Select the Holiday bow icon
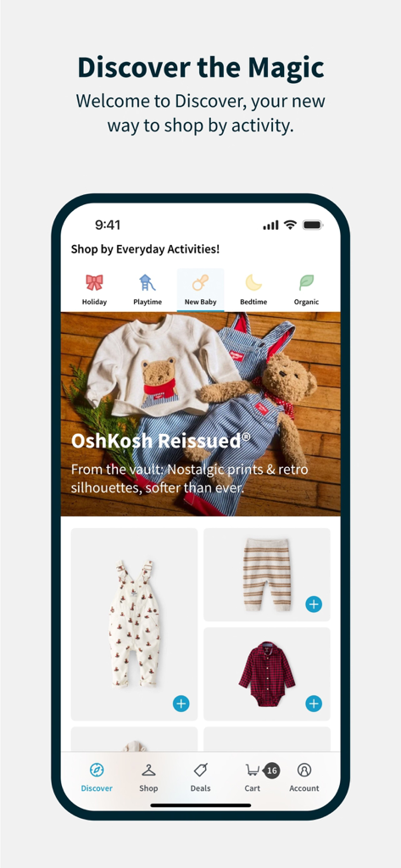The image size is (401, 868). [x=94, y=283]
